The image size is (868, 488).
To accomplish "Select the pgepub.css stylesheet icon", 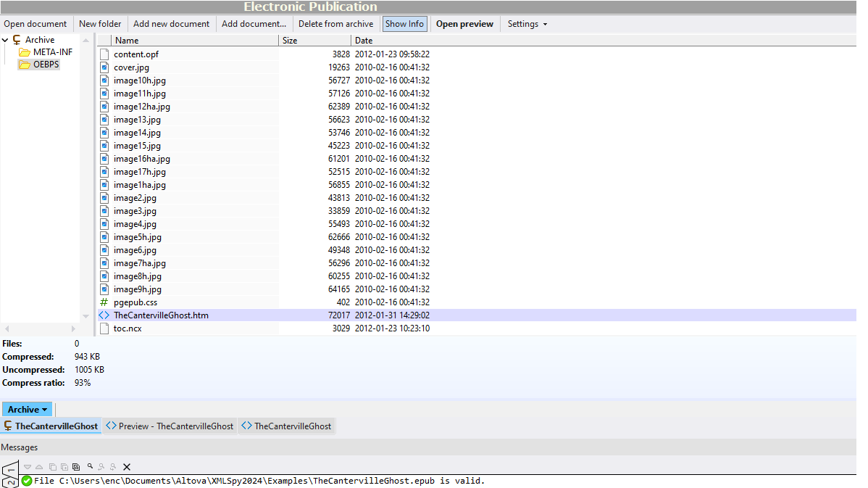I will (104, 302).
